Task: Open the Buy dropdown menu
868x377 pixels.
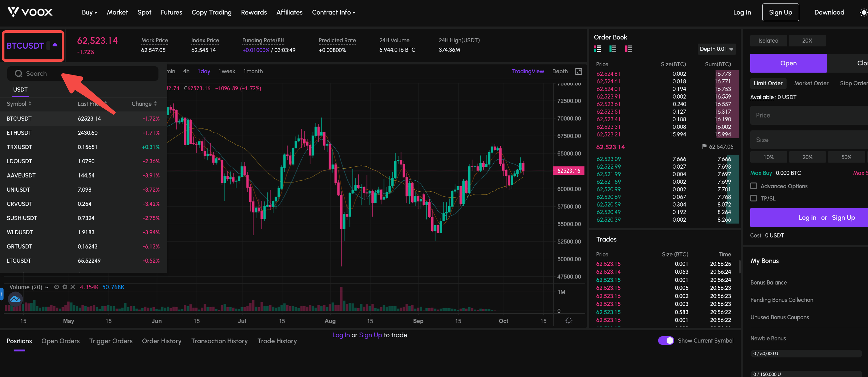Action: (89, 12)
